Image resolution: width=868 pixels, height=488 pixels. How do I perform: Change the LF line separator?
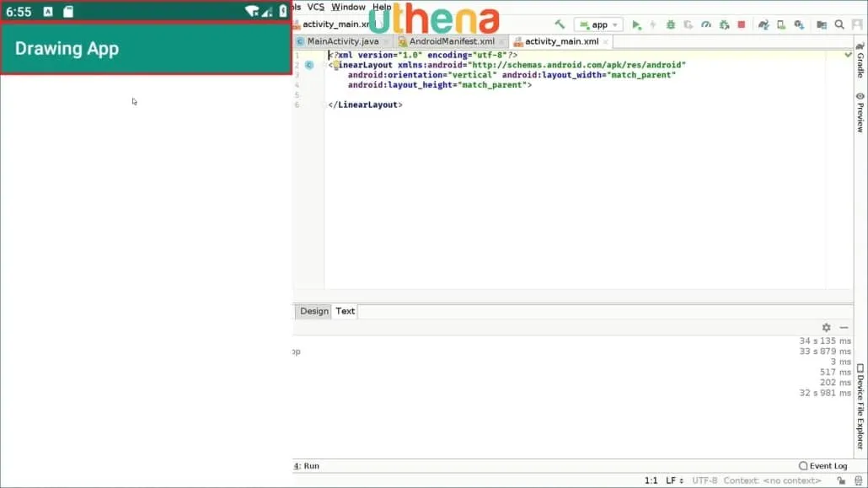pos(674,480)
